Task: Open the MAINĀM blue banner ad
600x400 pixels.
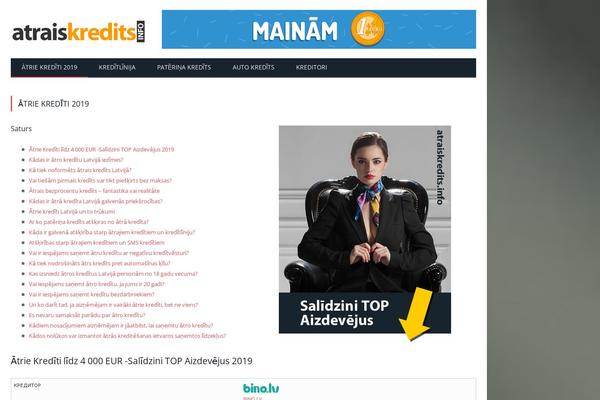Action: 319,29
